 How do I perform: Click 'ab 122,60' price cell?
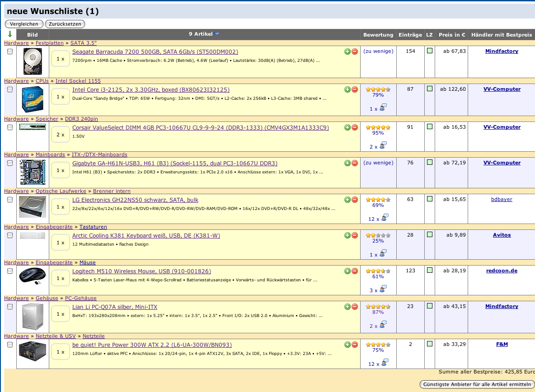tap(452, 89)
